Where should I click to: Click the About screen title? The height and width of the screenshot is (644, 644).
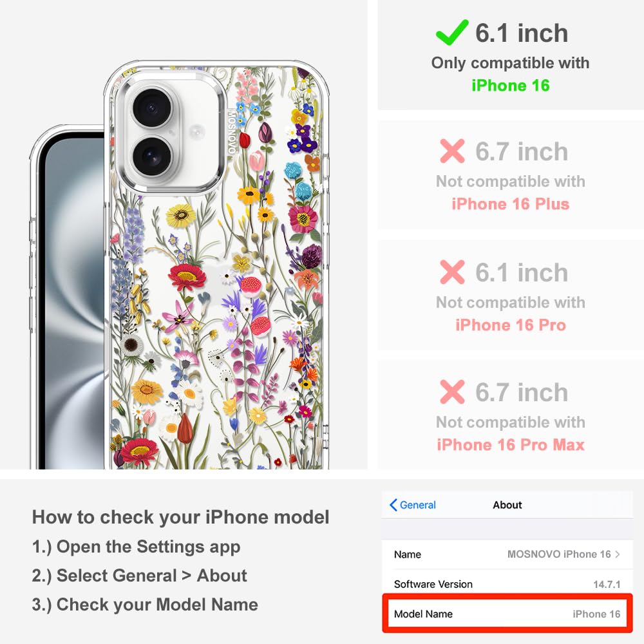point(507,505)
